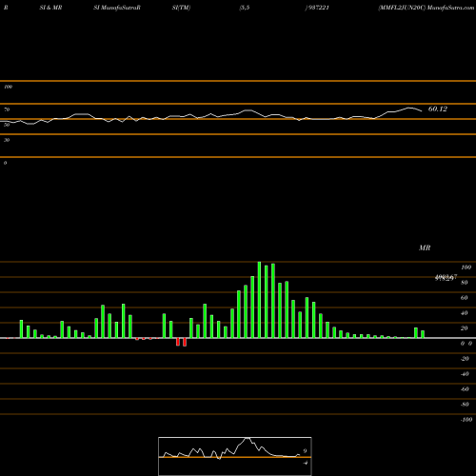Click the 60 label on MR scale
476x476 pixels.
click(x=465, y=298)
